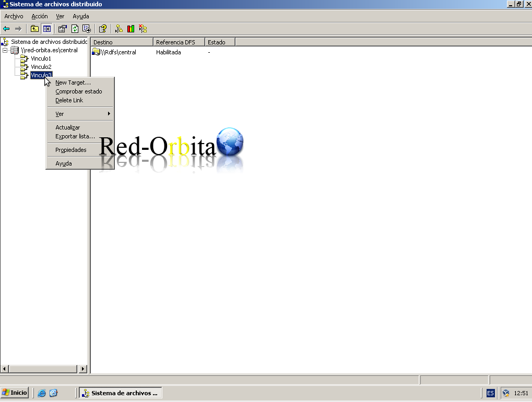Click the \\Rdfs\central target folder icon
Screen dimensions: 532x402
[x=97, y=52]
